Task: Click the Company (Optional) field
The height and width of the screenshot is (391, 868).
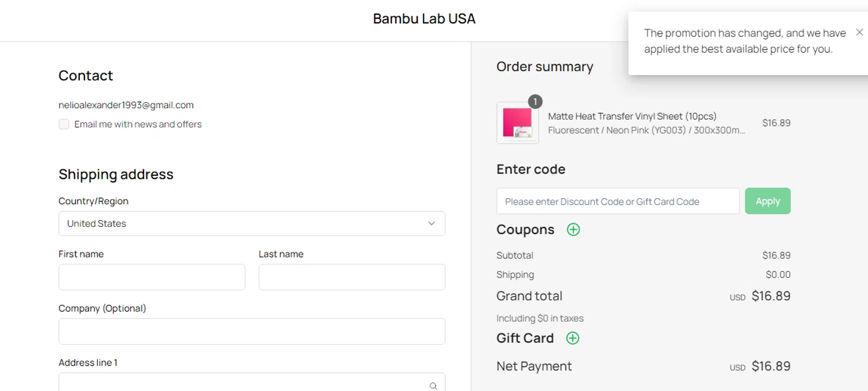Action: click(x=251, y=331)
